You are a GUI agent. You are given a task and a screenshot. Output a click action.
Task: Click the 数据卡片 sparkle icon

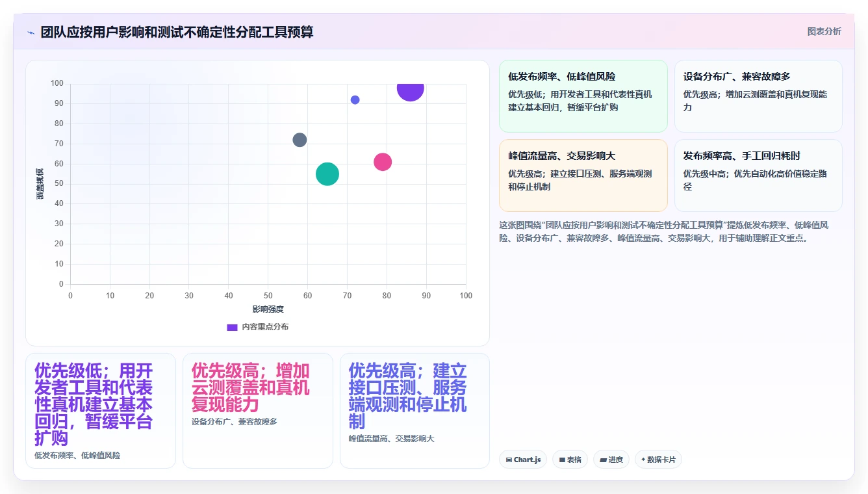click(643, 460)
